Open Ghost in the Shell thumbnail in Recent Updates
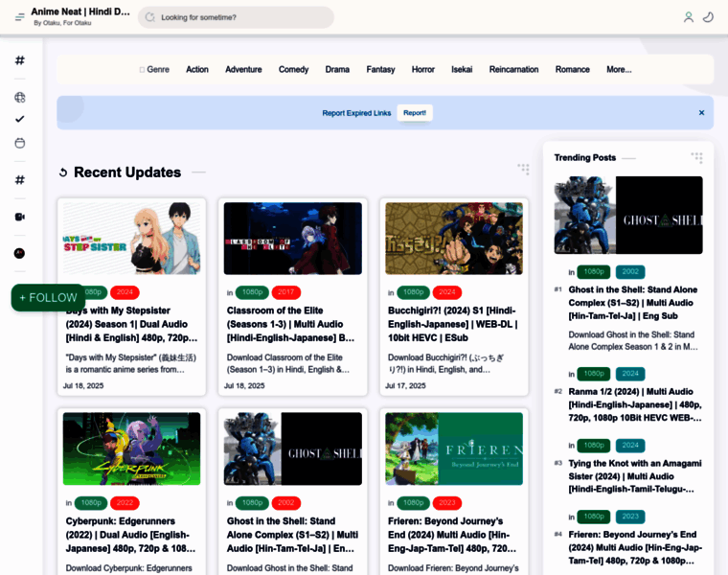 292,448
